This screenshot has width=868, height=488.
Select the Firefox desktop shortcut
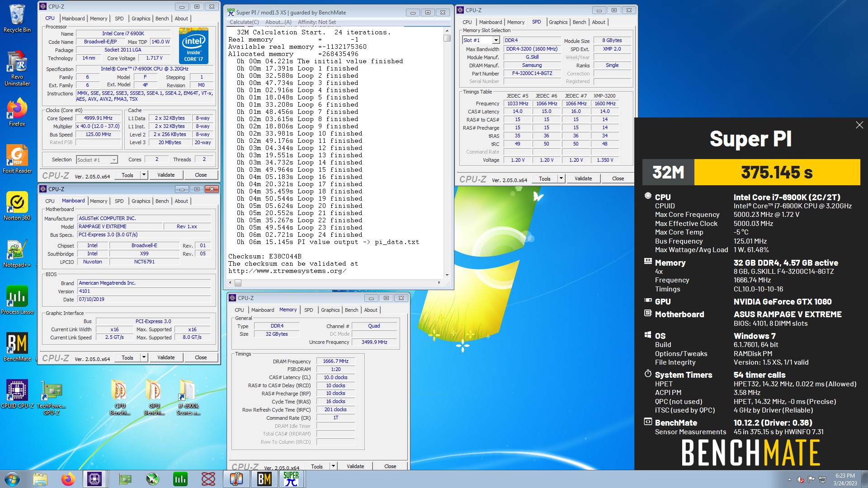tap(17, 113)
